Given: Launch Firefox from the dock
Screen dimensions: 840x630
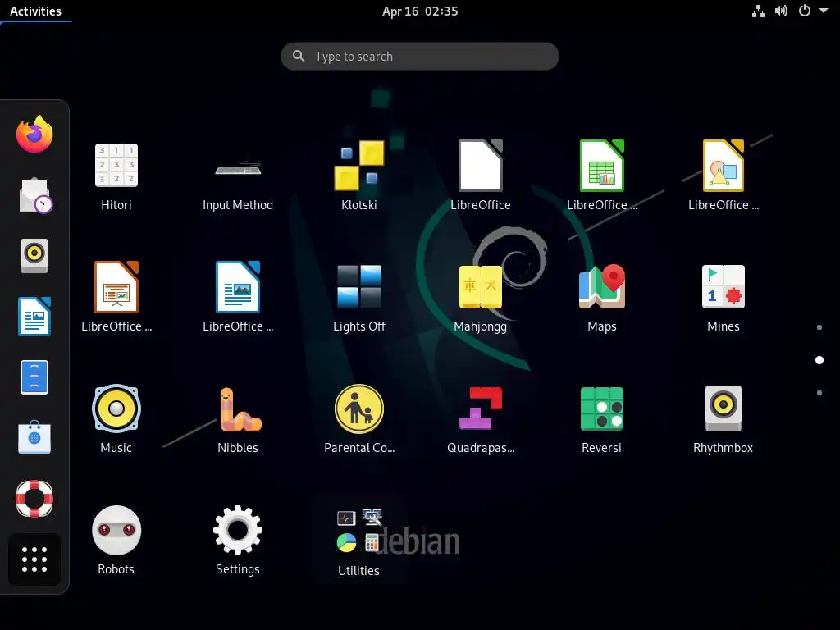Looking at the screenshot, I should tap(34, 134).
